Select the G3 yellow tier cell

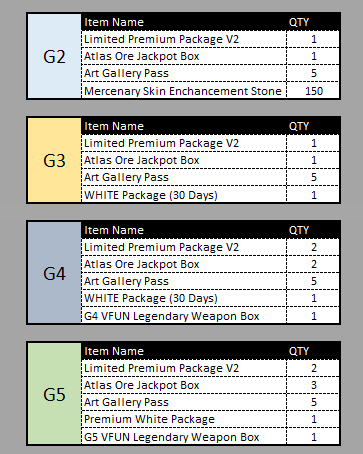tap(54, 160)
